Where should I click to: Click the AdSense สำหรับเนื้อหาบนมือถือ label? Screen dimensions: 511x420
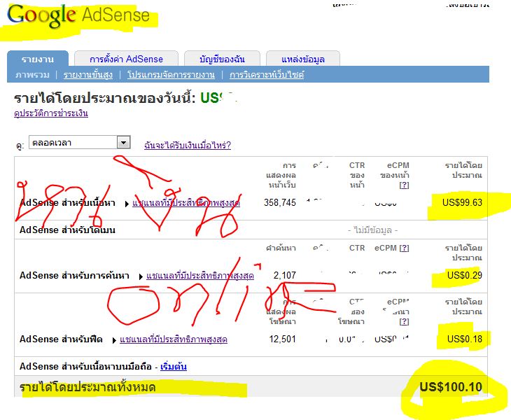point(85,367)
